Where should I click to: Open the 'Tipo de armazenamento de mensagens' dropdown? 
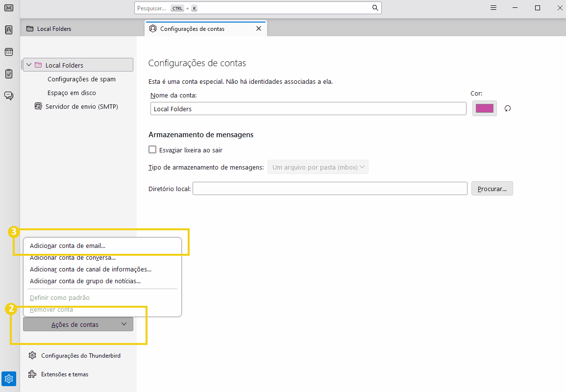pos(318,167)
